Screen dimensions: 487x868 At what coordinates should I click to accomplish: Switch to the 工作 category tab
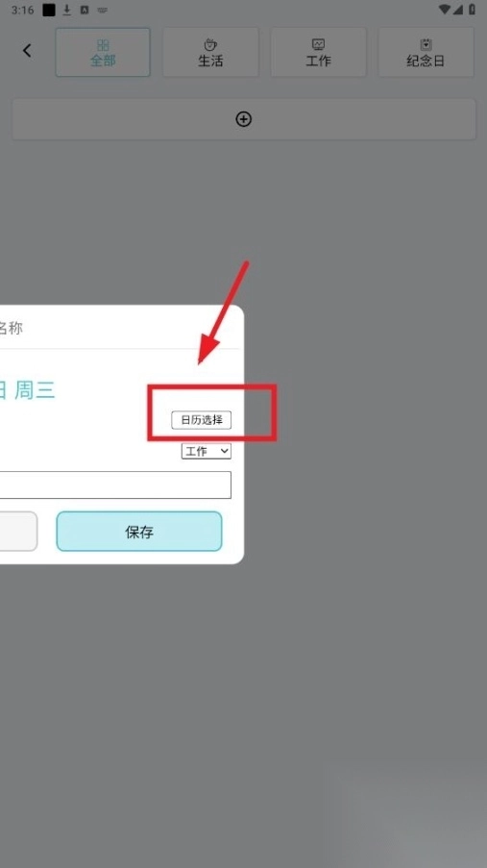pos(318,52)
